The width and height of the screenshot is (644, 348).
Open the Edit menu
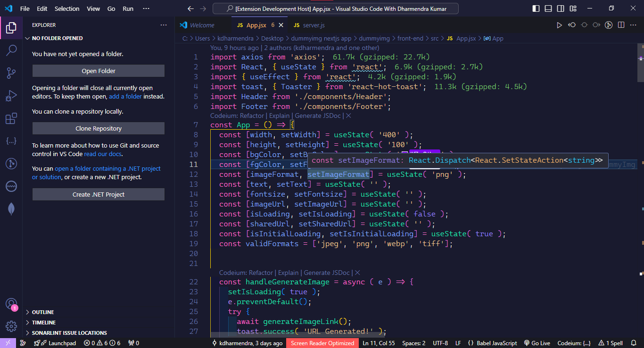point(42,8)
